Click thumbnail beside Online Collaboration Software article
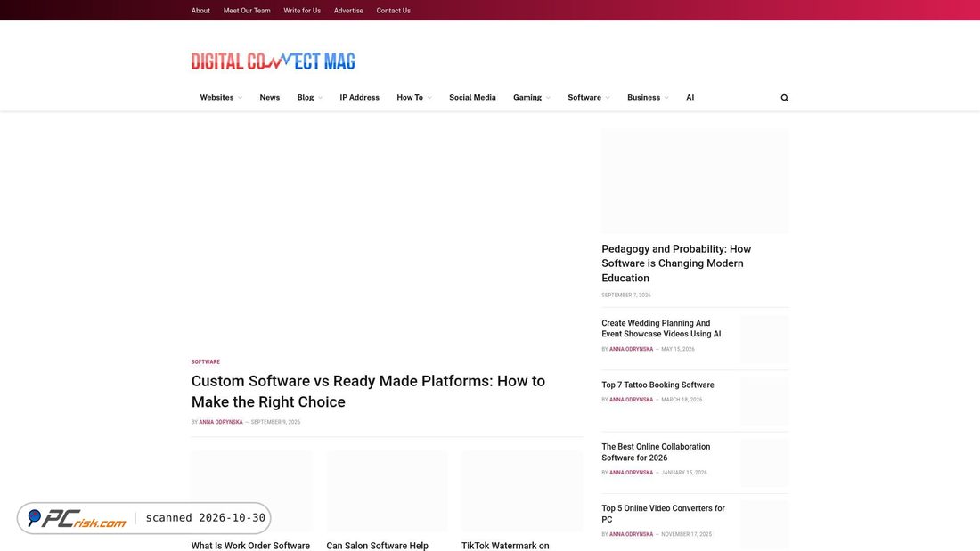This screenshot has width=980, height=551. click(x=764, y=463)
